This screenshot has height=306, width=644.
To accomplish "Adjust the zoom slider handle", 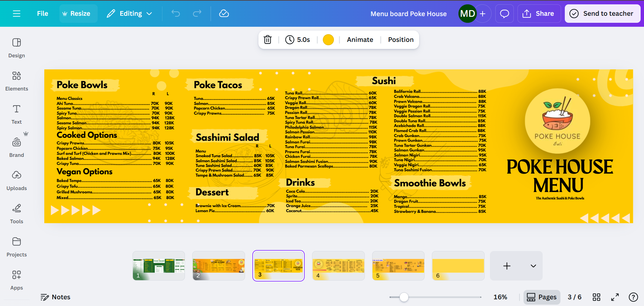I will (404, 297).
